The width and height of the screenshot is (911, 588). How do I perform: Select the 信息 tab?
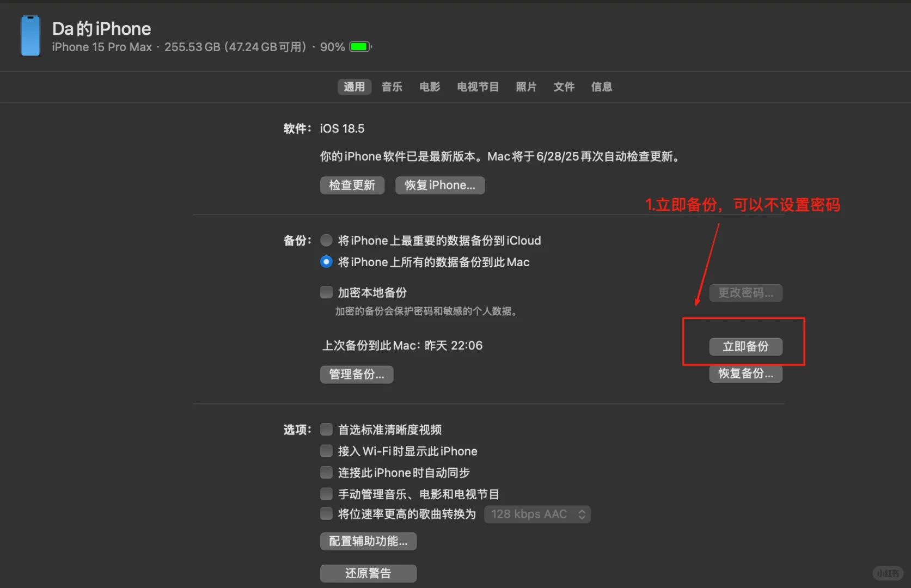point(601,87)
